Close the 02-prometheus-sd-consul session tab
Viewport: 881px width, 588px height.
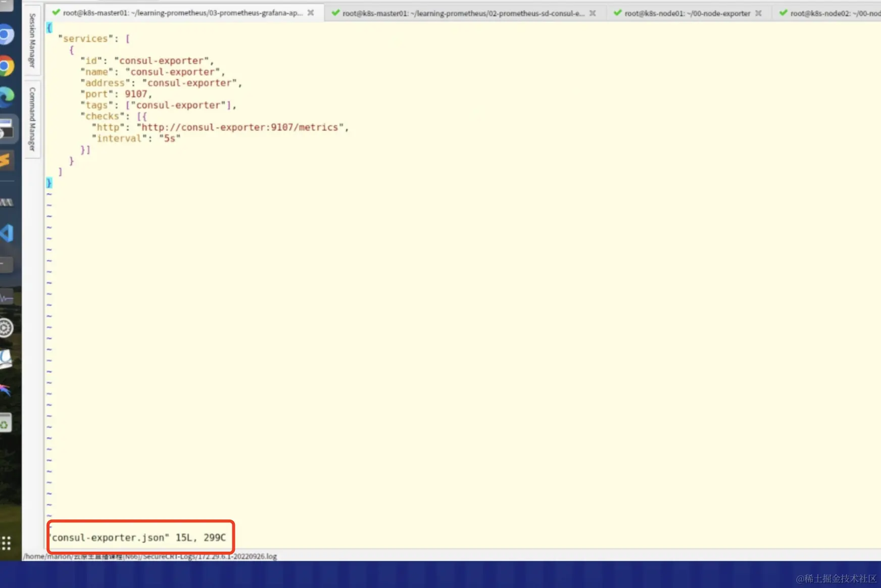(x=593, y=13)
